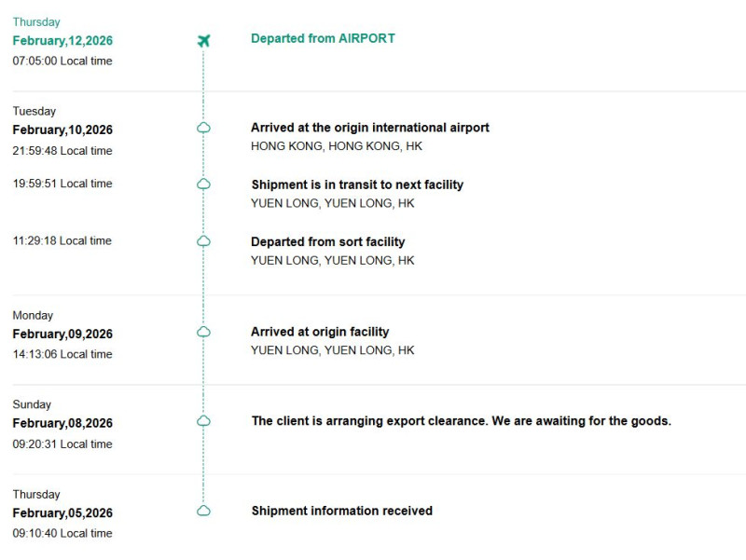Click the cloud icon for export clearance event
Image resolution: width=746 pixels, height=560 pixels.
[203, 421]
